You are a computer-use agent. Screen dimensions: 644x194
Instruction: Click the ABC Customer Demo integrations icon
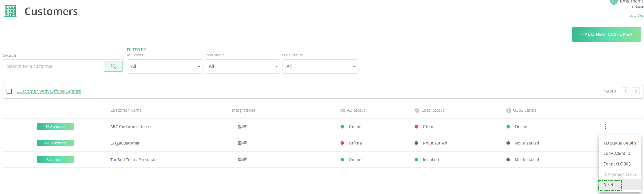pos(242,127)
